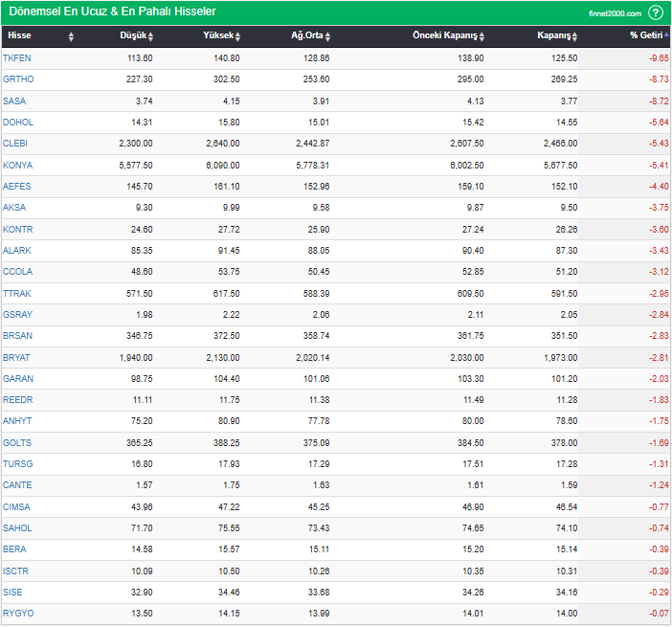Open AEFES stock link
Screen dimensions: 672x627
[x=16, y=187]
